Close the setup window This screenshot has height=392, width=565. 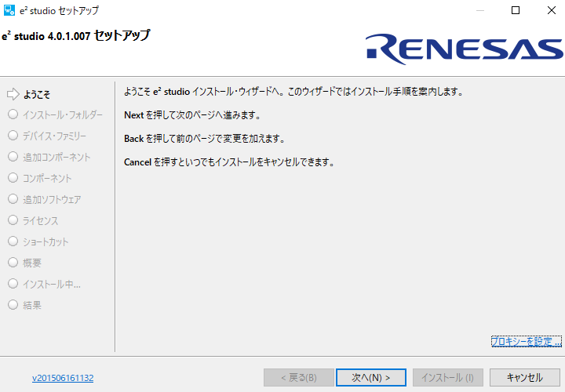(x=552, y=10)
